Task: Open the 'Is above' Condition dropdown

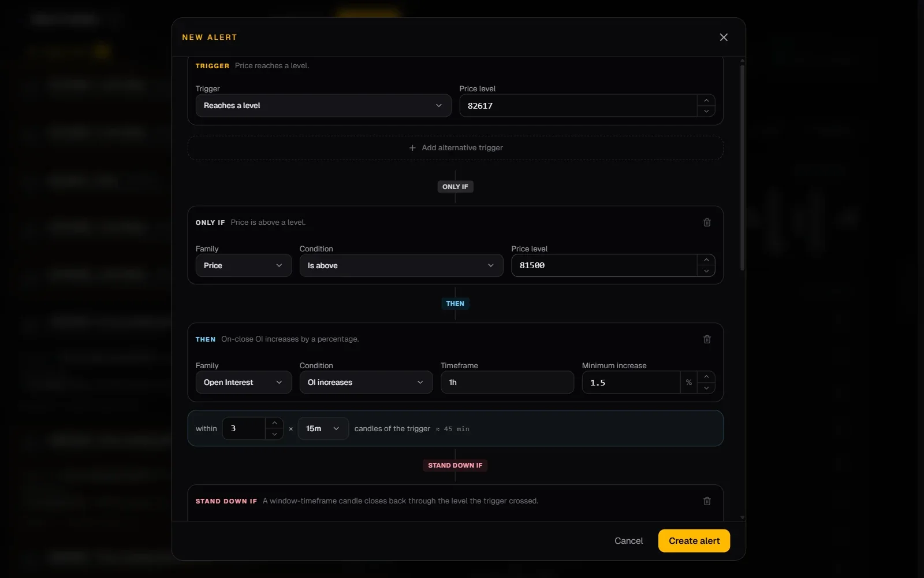Action: (401, 265)
